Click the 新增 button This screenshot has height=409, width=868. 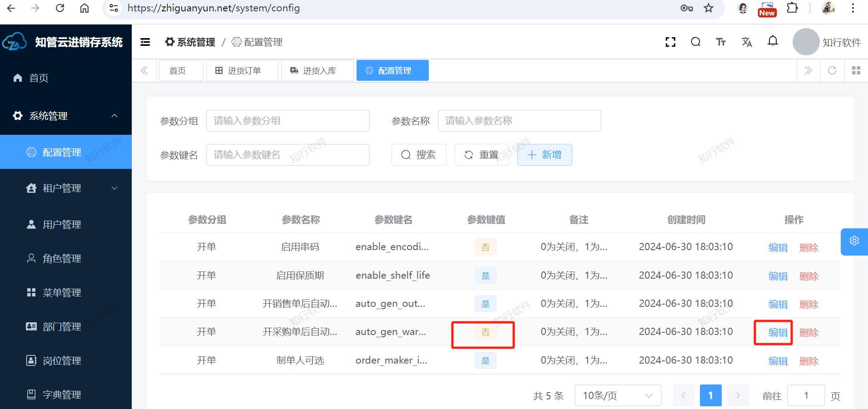click(544, 155)
